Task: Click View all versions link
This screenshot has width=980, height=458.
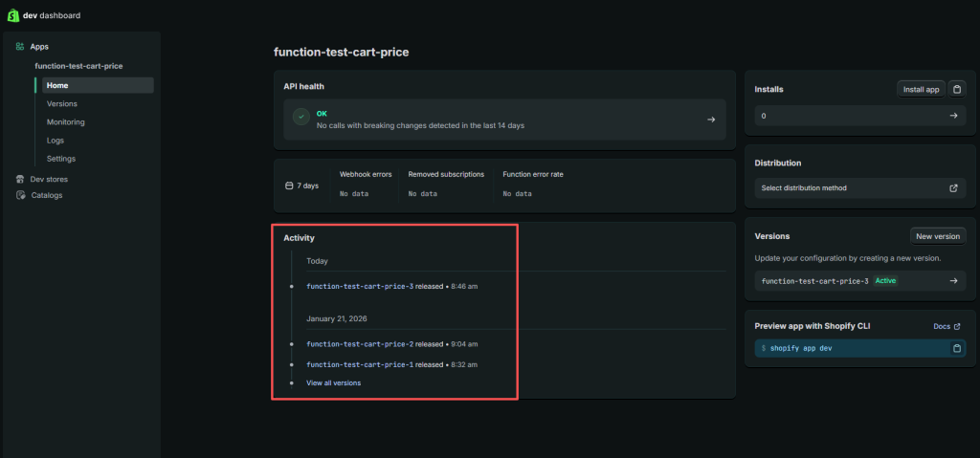Action: coord(334,382)
